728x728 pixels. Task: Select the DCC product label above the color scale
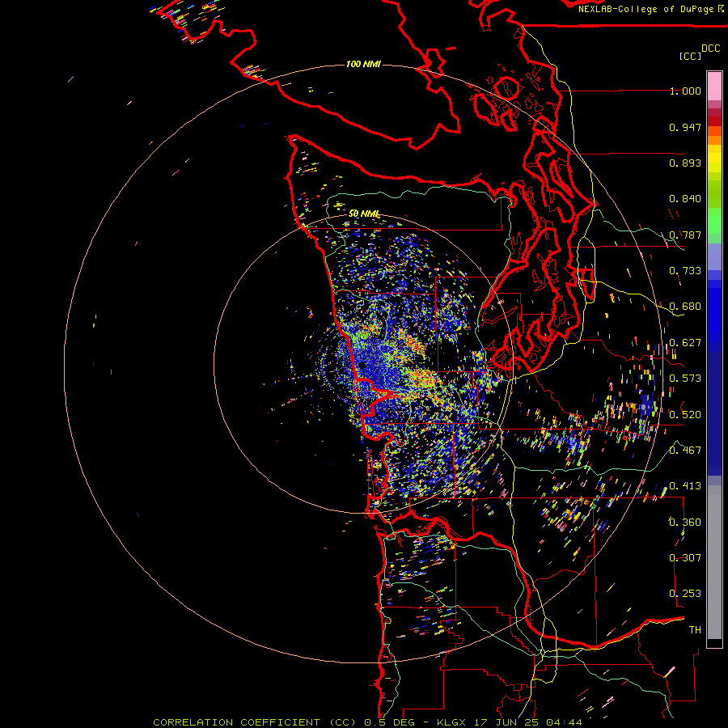point(710,48)
